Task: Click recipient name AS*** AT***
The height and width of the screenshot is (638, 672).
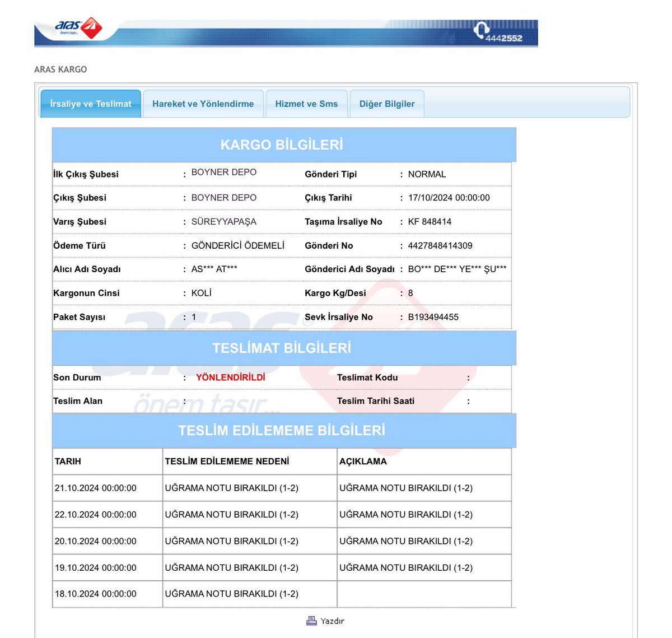Action: pos(214,269)
